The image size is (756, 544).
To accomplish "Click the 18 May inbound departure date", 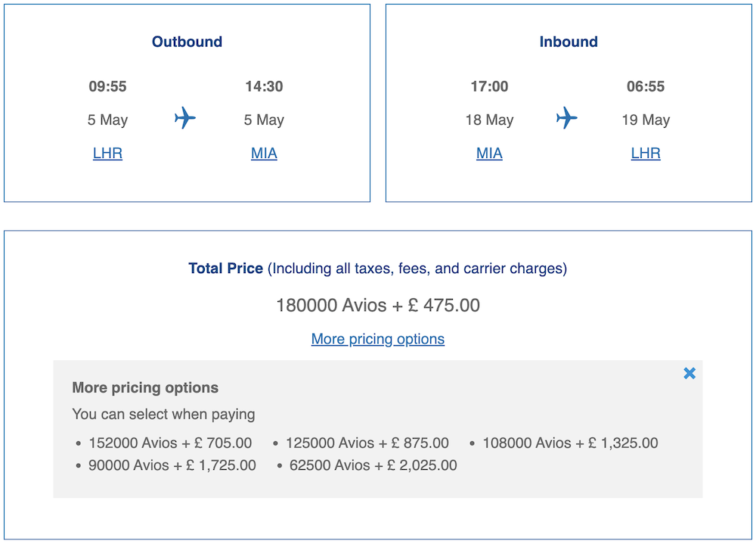I will coord(489,120).
